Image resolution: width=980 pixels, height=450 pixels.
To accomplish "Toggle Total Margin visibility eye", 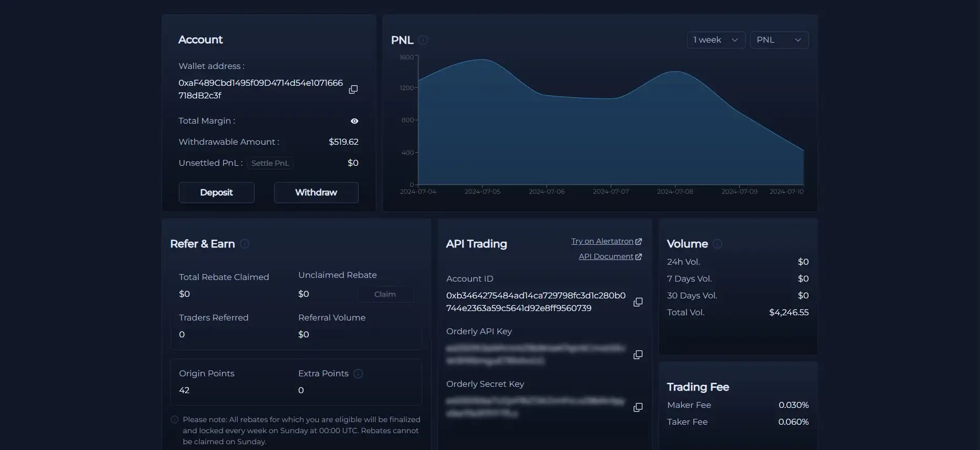I will [x=355, y=121].
